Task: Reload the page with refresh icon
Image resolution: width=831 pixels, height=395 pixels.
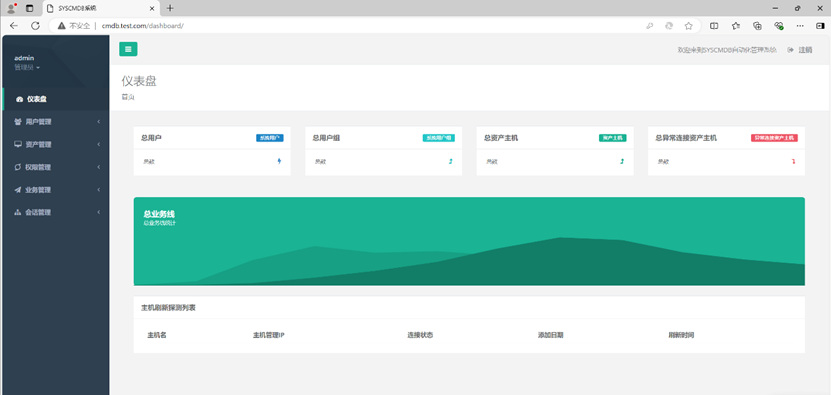Action: click(x=36, y=25)
